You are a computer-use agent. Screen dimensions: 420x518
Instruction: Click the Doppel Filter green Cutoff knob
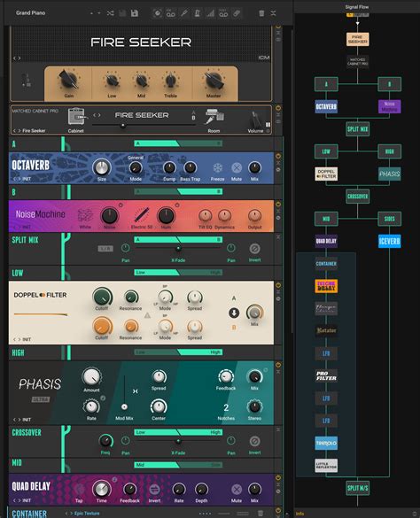click(x=102, y=297)
